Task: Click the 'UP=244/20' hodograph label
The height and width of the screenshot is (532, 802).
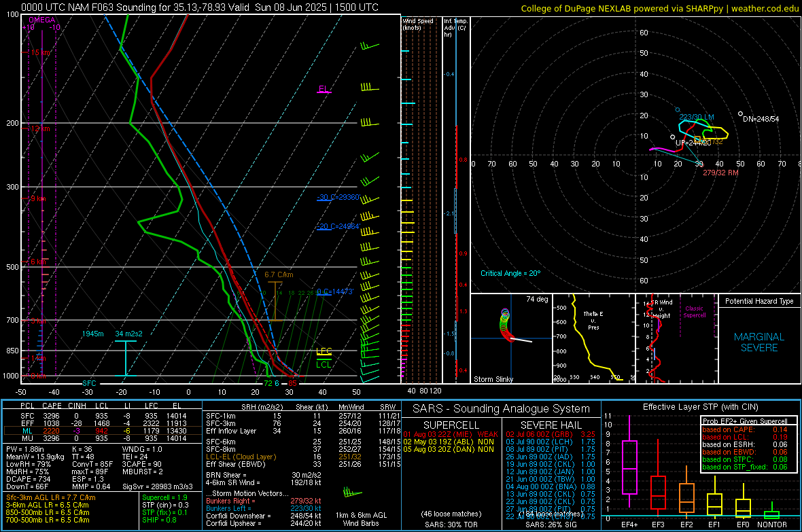Action: tap(693, 143)
